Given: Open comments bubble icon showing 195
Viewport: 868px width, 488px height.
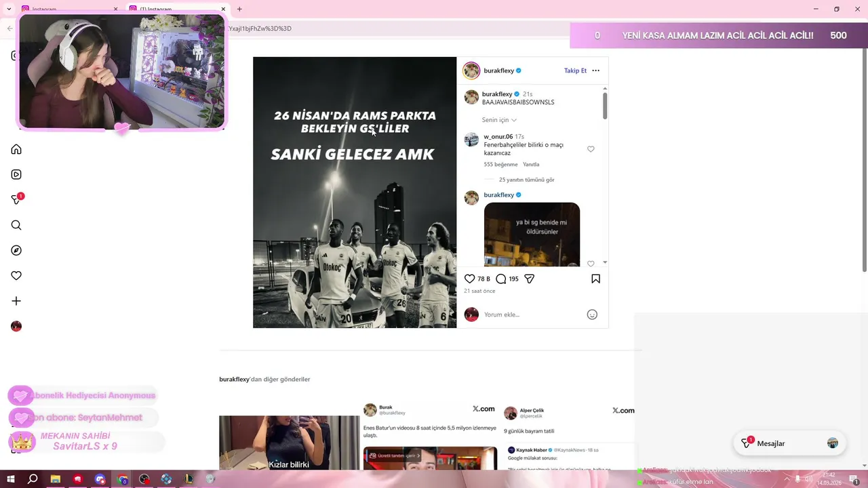Looking at the screenshot, I should tap(500, 279).
